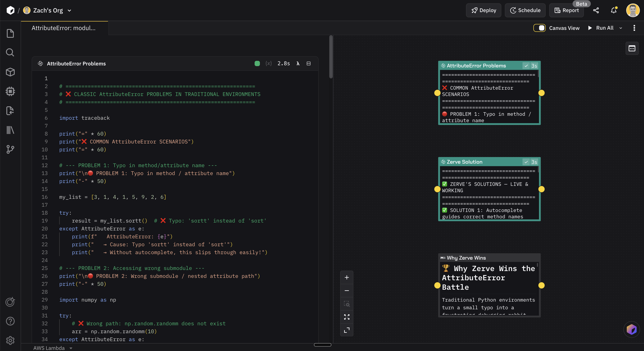Switch to the AttributeError tab

pos(64,28)
